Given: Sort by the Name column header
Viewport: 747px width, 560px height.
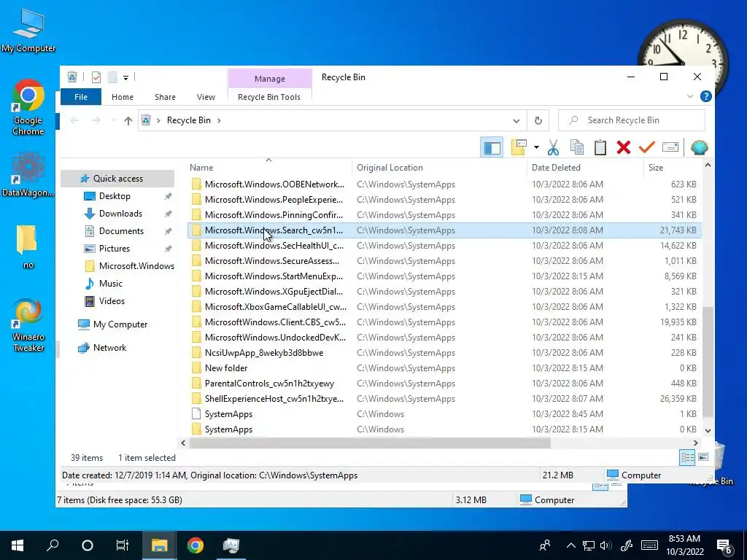Looking at the screenshot, I should point(268,168).
